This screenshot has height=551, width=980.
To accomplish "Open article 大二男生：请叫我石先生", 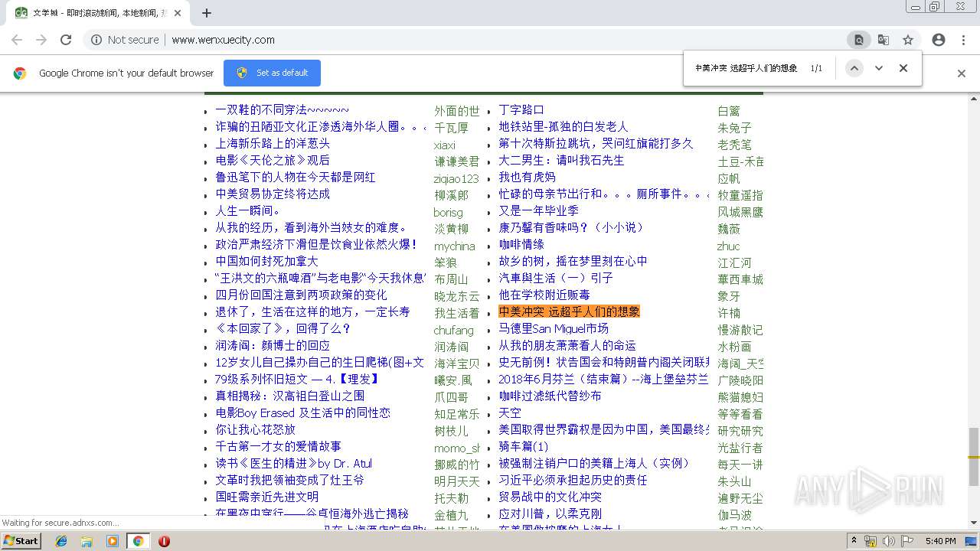I will pyautogui.click(x=561, y=161).
